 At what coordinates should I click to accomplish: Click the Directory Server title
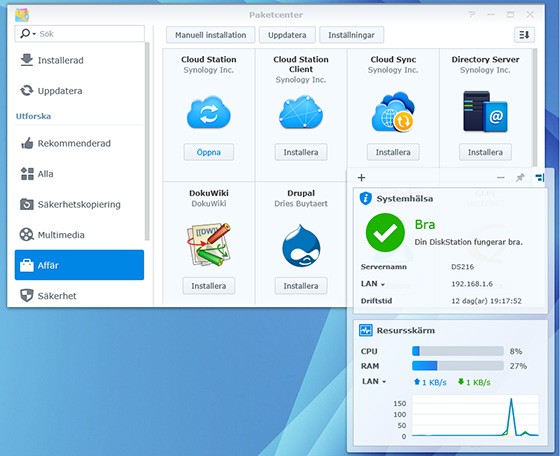[x=485, y=59]
